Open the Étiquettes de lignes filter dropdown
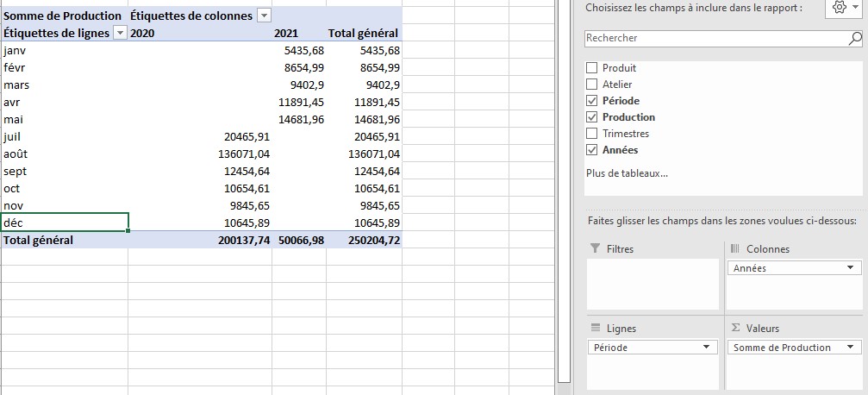Image resolution: width=868 pixels, height=395 pixels. point(120,34)
